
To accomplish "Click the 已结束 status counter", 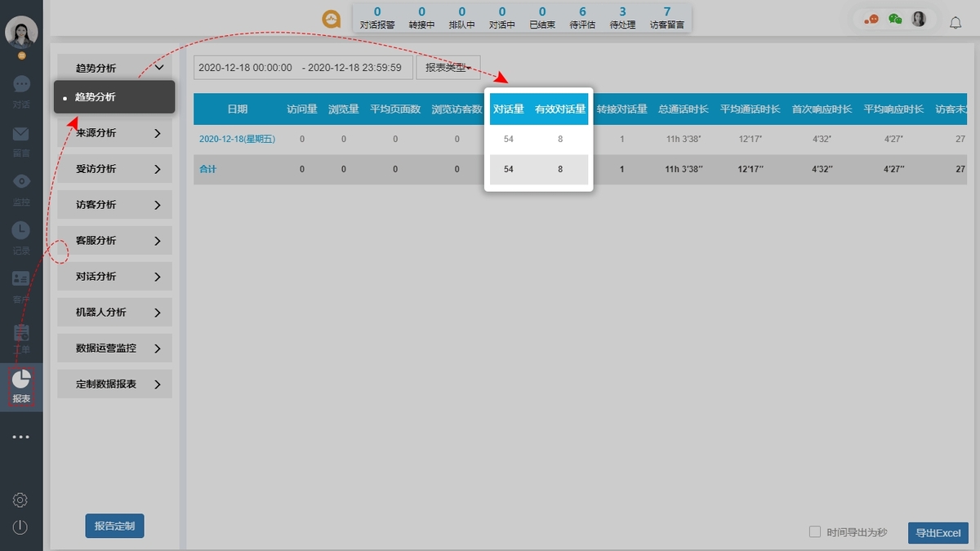I will 542,17.
